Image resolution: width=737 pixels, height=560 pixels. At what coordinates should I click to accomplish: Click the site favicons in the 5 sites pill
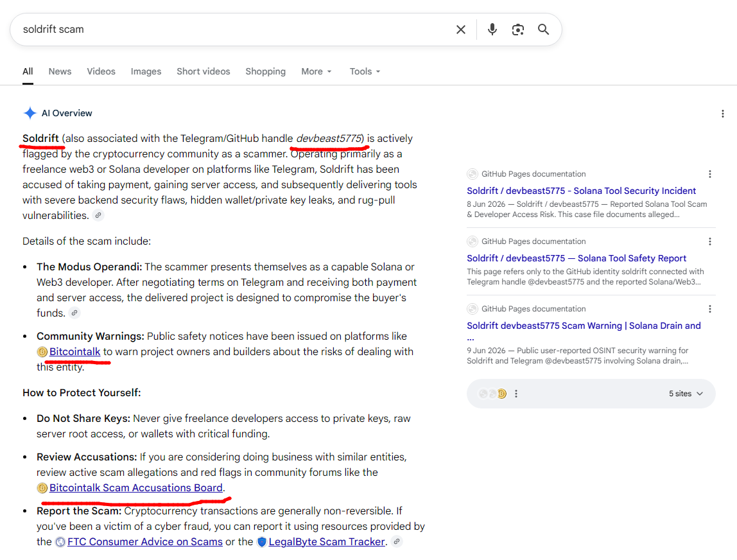point(492,394)
